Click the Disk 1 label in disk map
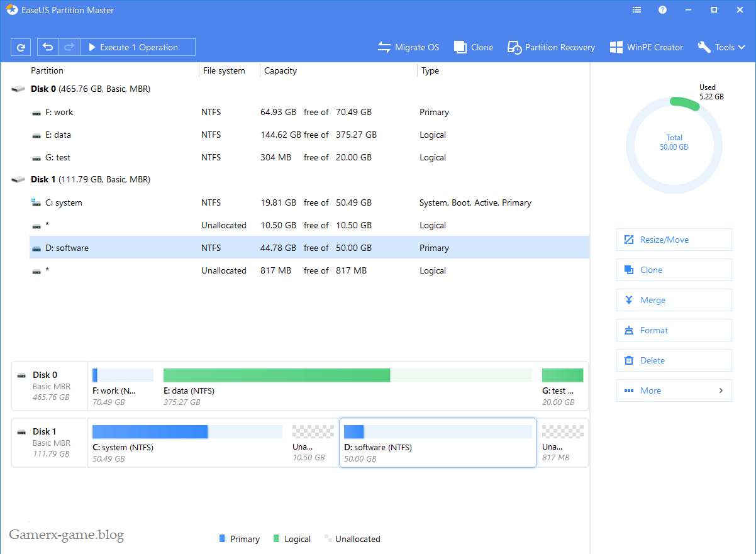 pyautogui.click(x=45, y=431)
